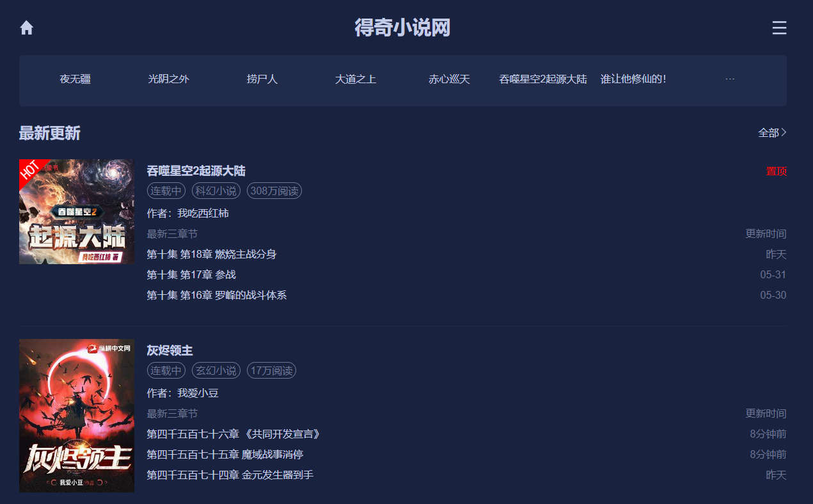Open 吞噬星空2起源大陆 in the navigation bar

pos(543,79)
